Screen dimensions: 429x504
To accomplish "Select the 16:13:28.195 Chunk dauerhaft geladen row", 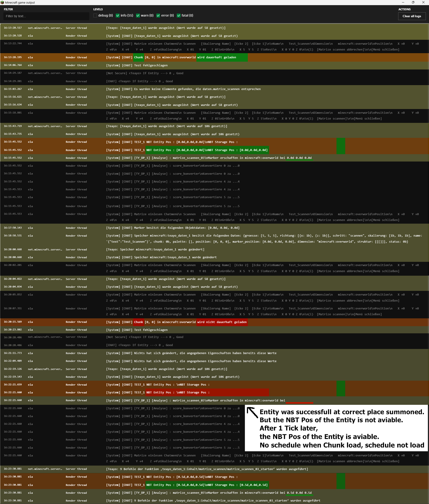I will point(170,57).
